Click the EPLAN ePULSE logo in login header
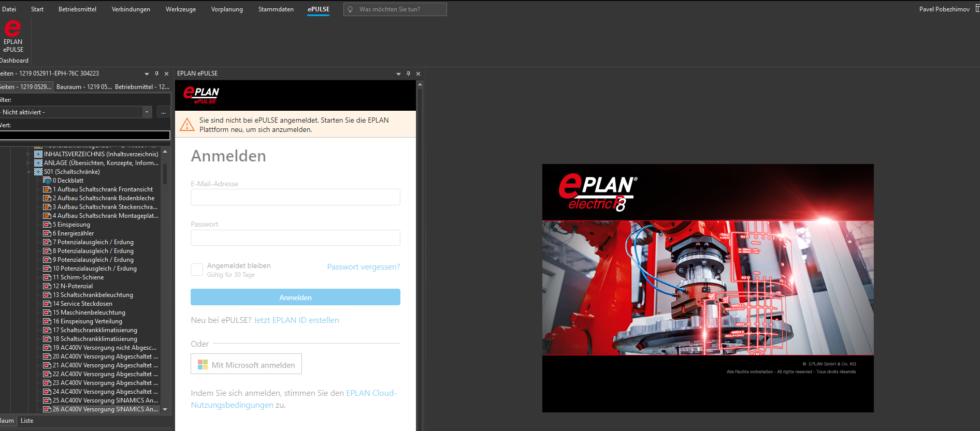 (x=201, y=95)
